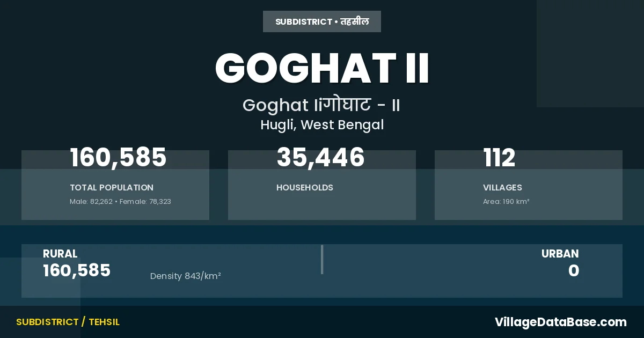Select the URBAN label
The image size is (644, 338).
[x=560, y=254]
